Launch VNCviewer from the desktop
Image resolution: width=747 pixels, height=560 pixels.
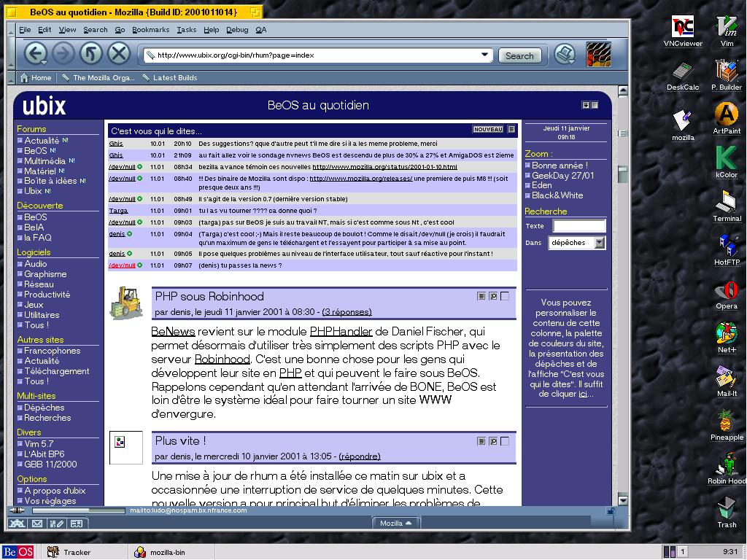coord(683,31)
